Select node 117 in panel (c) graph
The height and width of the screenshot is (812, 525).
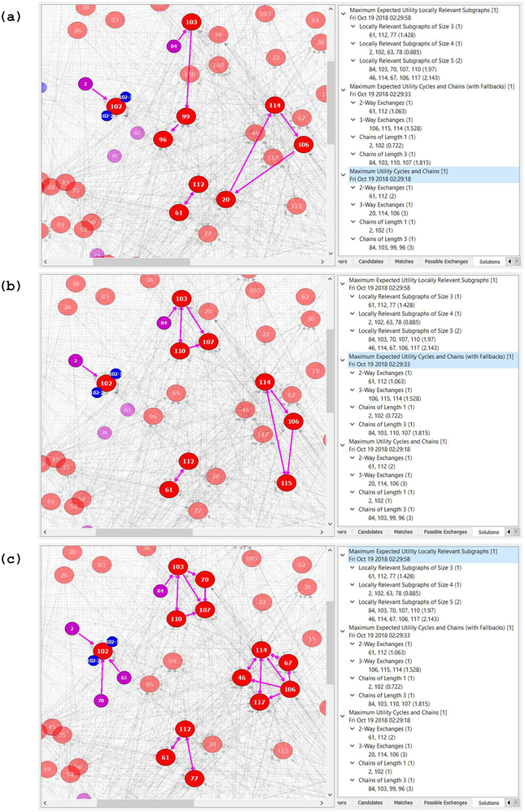[x=259, y=702]
